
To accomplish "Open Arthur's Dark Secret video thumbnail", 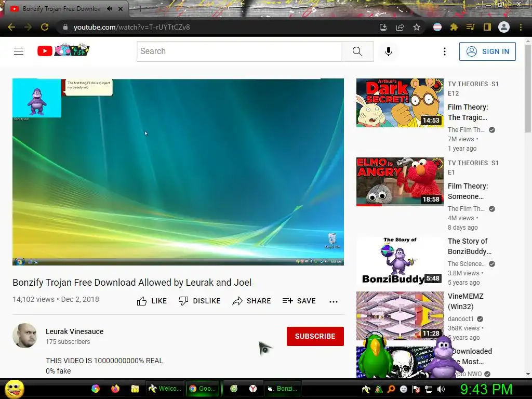I will pos(400,103).
